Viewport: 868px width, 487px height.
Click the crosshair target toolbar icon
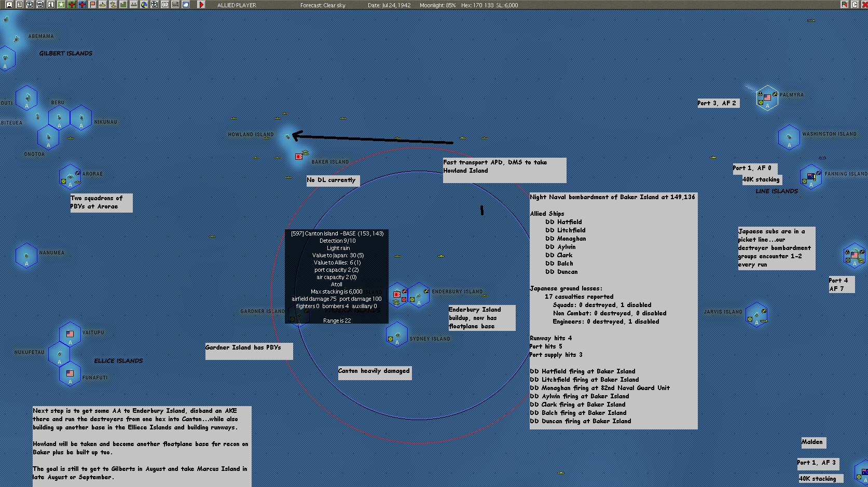(155, 5)
